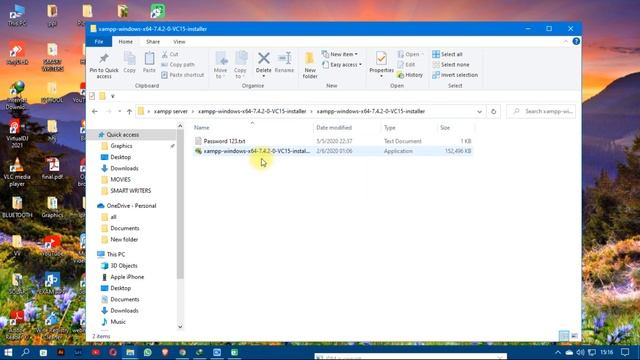
Task: Go back with the back arrow
Action: (x=95, y=111)
